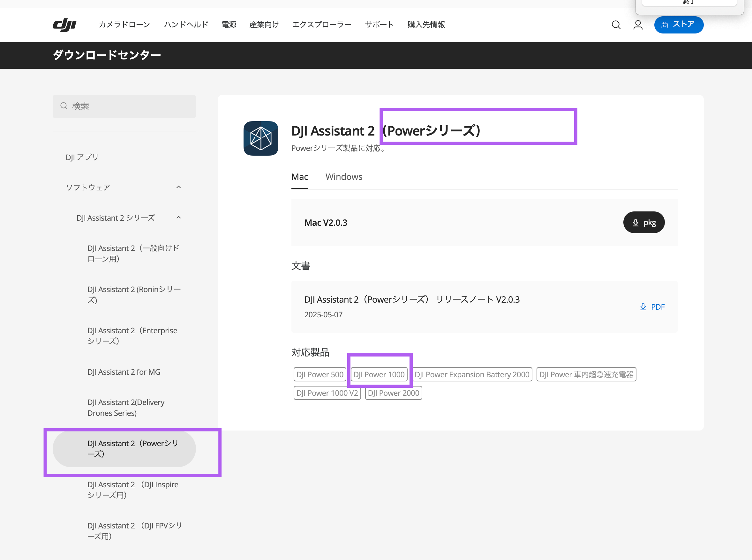Select DJI Assistant 2（DJI FPVシリーズ用）
The width and height of the screenshot is (752, 560).
pyautogui.click(x=135, y=531)
